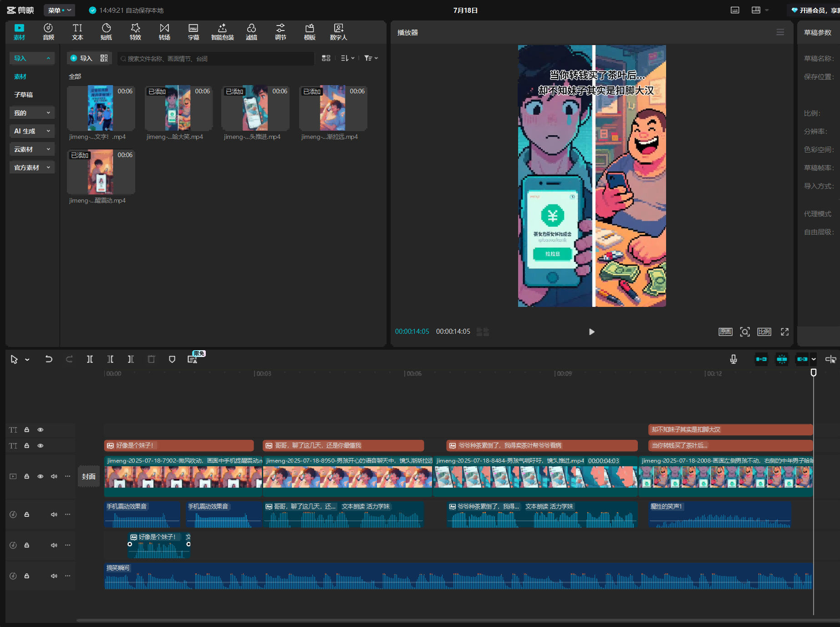Click the QR-style icon next to 导入

pyautogui.click(x=104, y=58)
